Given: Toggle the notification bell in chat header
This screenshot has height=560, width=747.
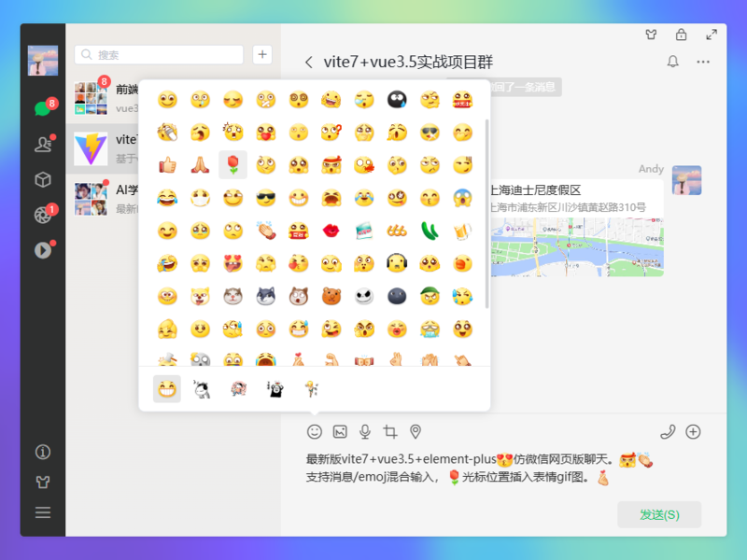Looking at the screenshot, I should point(672,62).
